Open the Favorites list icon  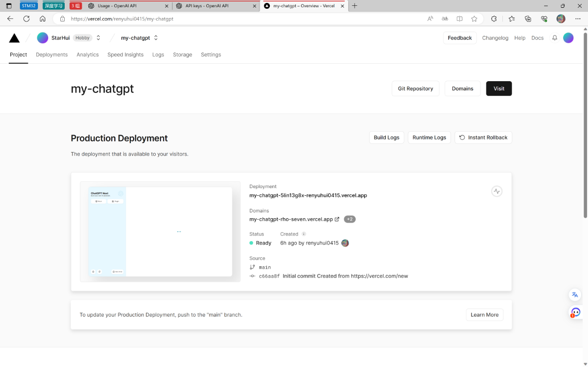[512, 18]
